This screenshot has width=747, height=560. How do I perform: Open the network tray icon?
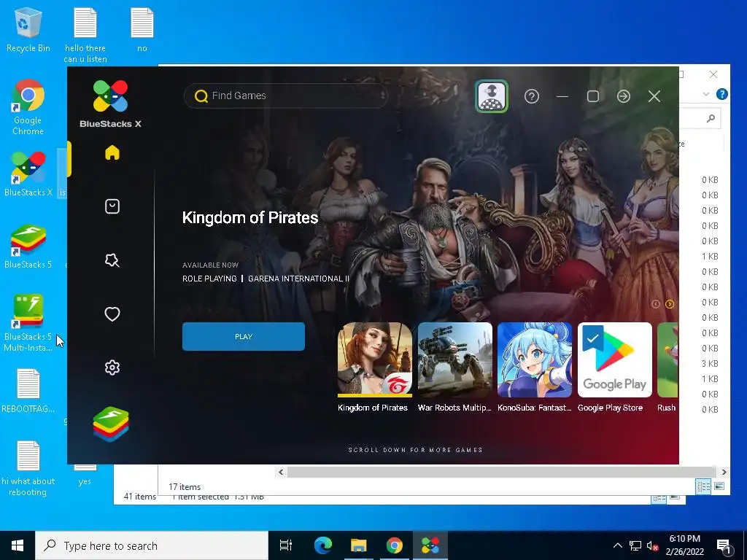tap(635, 545)
